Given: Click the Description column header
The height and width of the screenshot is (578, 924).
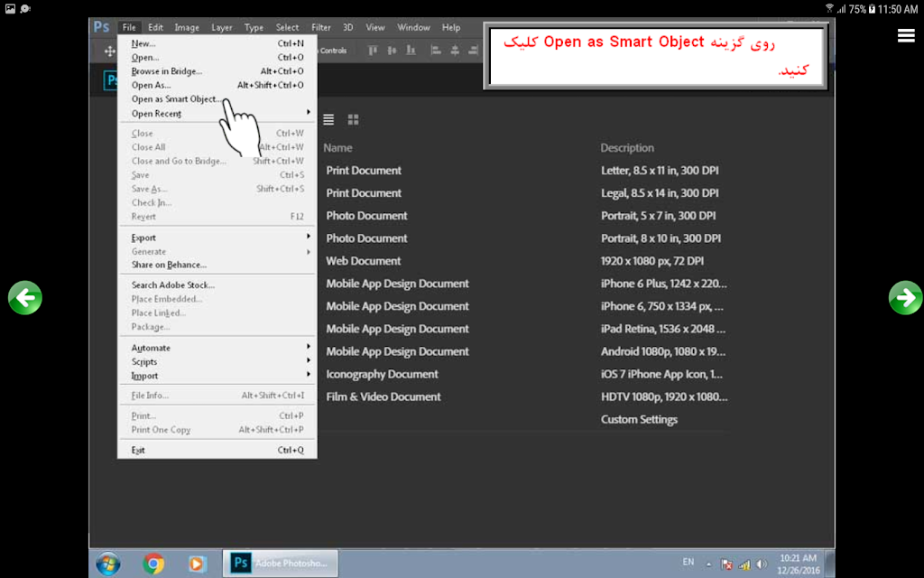Looking at the screenshot, I should pos(627,148).
